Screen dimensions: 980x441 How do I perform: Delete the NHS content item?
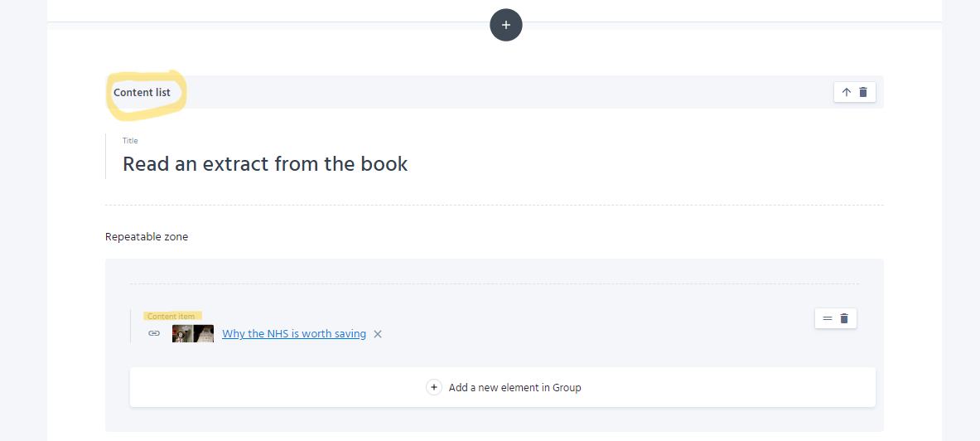click(844, 318)
